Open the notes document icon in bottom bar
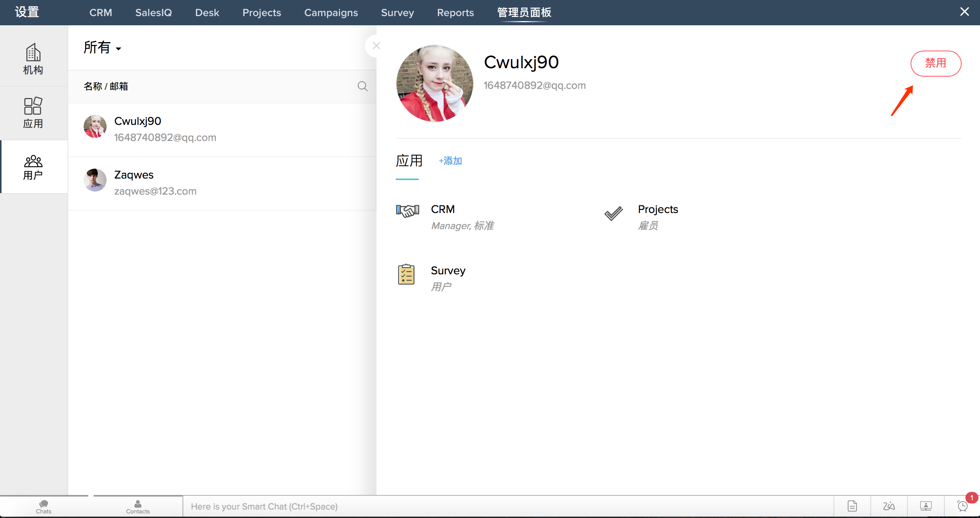The height and width of the screenshot is (518, 980). point(852,506)
